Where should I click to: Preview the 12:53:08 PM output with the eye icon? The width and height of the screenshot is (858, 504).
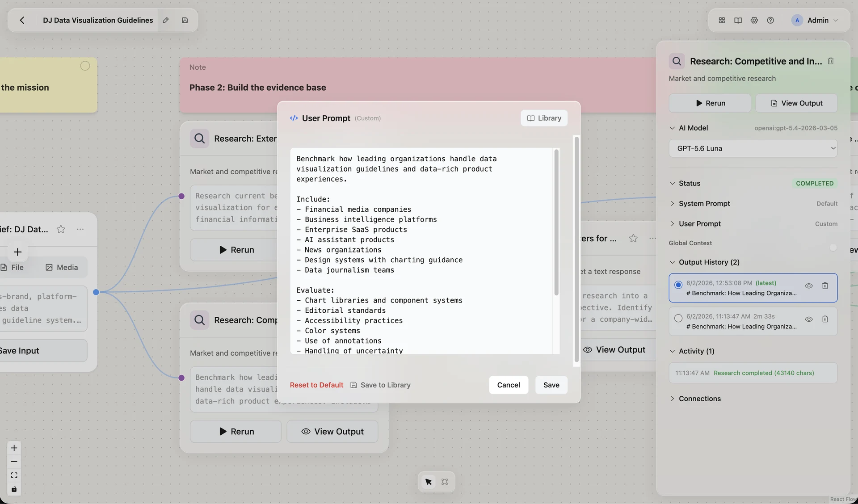click(x=809, y=286)
